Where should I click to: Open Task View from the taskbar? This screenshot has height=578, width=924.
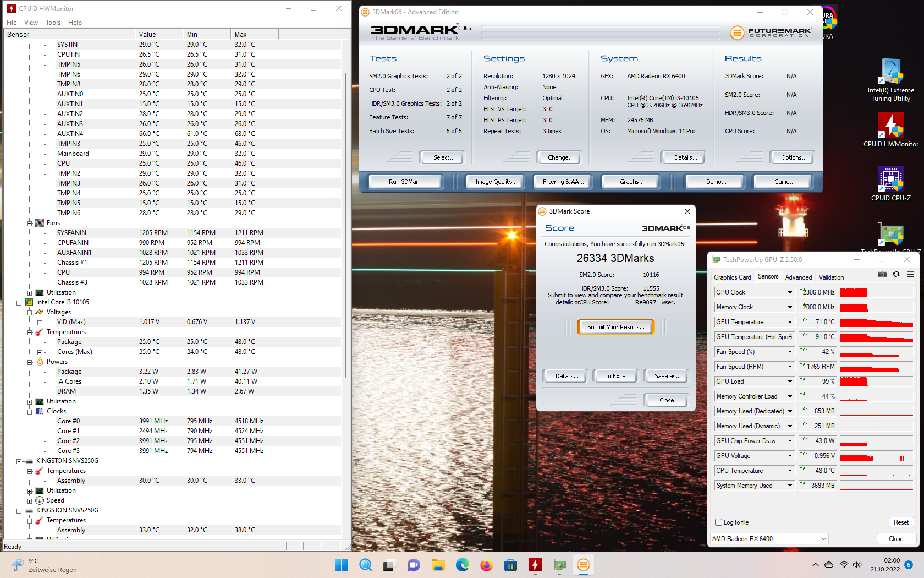[x=389, y=565]
